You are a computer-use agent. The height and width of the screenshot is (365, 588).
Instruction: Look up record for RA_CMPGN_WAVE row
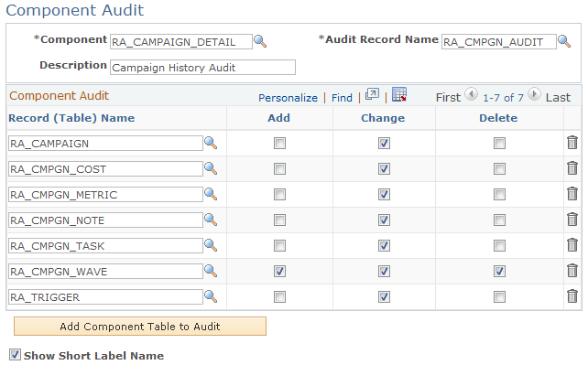pyautogui.click(x=211, y=271)
